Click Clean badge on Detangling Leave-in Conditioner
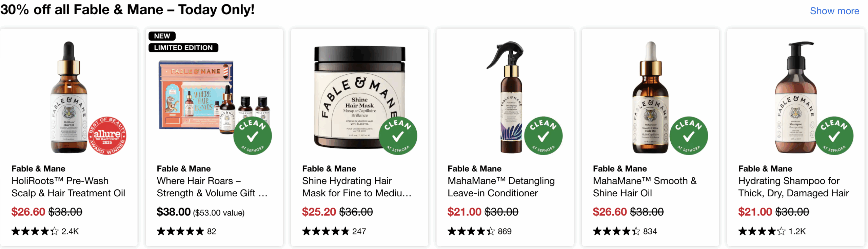This screenshot has height=249, width=868. click(x=544, y=136)
